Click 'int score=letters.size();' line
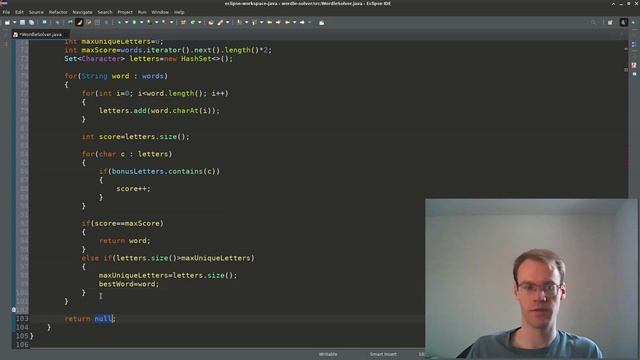This screenshot has width=640, height=360. point(136,137)
